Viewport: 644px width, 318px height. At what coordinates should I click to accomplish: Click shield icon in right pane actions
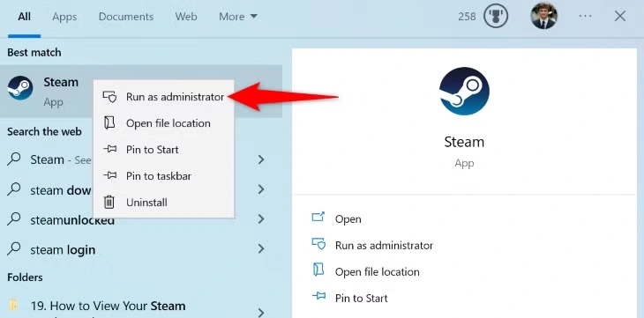click(x=318, y=245)
